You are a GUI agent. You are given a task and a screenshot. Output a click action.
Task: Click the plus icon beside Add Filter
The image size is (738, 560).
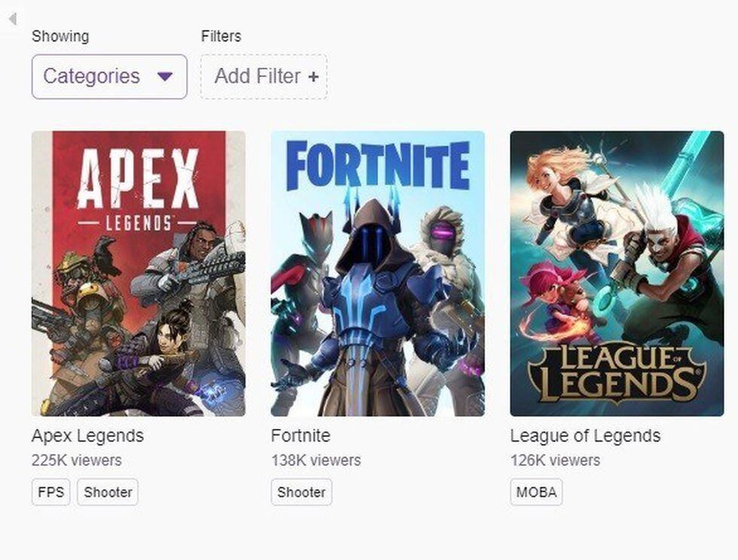[x=313, y=77]
